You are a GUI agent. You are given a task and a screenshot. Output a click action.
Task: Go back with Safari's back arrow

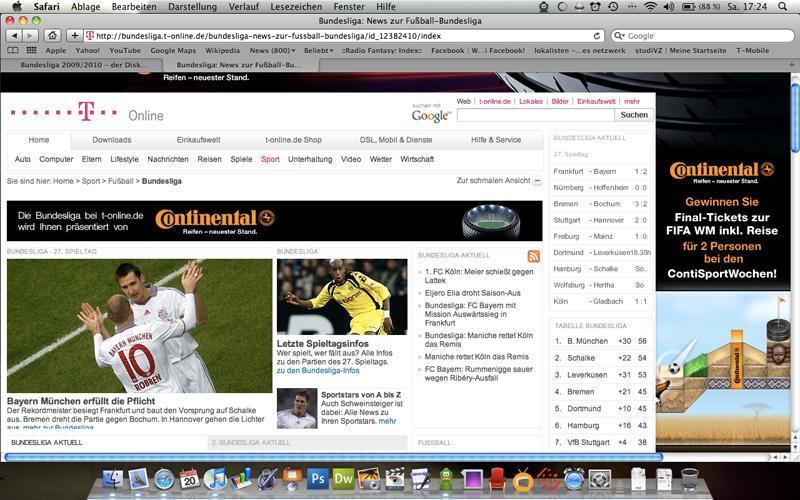pos(14,36)
